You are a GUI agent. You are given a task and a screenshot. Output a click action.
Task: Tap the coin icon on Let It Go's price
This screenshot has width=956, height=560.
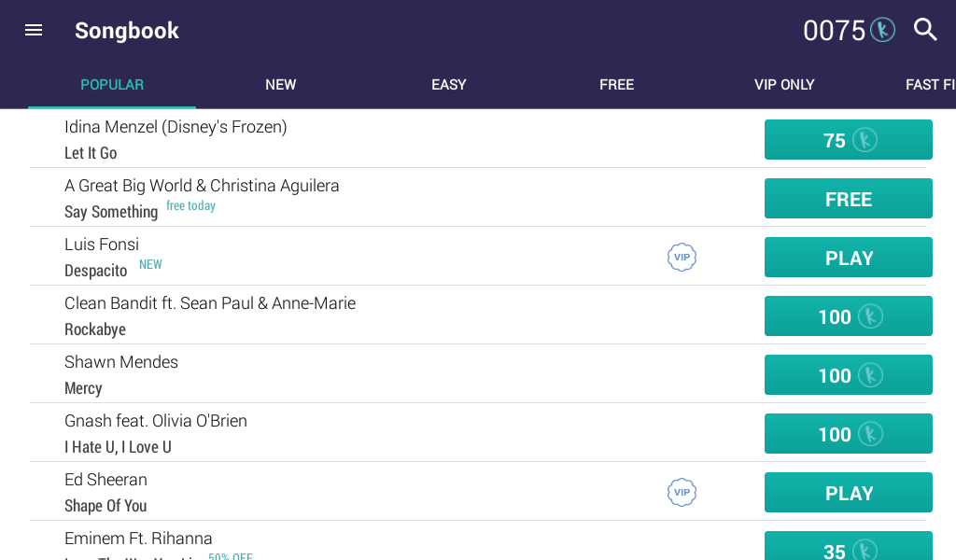point(865,140)
